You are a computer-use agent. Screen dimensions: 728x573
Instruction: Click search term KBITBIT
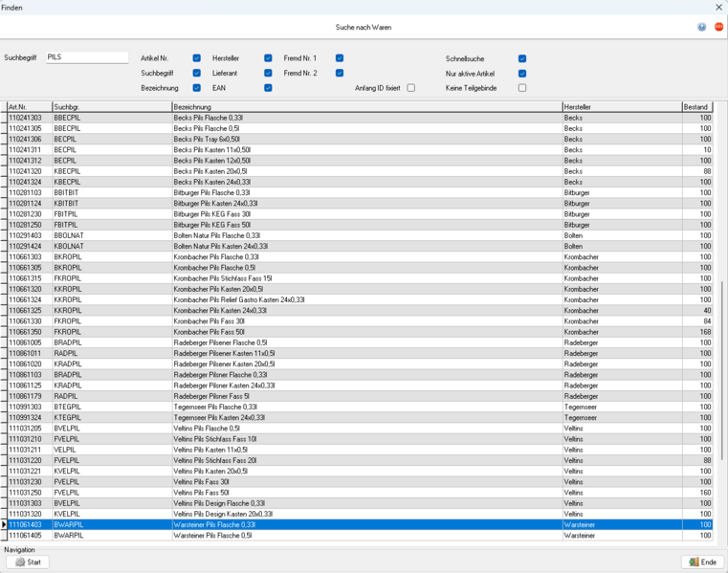(x=66, y=204)
